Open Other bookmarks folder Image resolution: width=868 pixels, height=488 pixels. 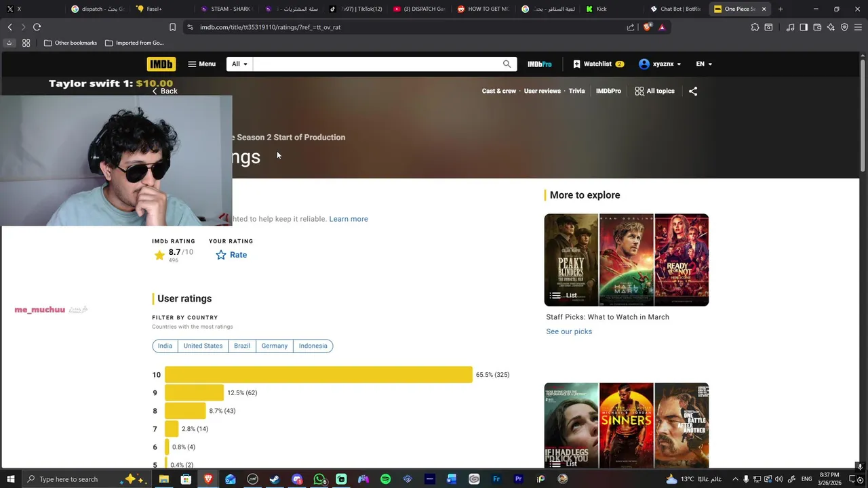[70, 43]
